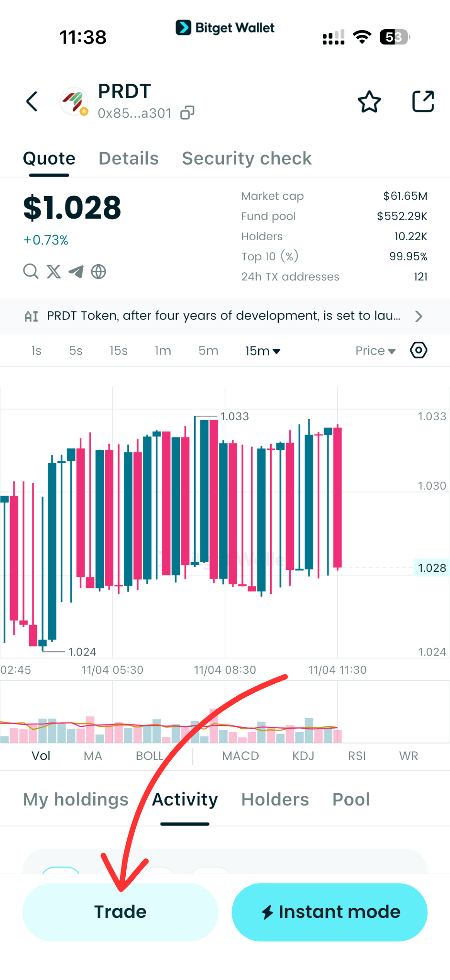Enable the MACD indicator
Image resolution: width=450 pixels, height=980 pixels.
[240, 756]
